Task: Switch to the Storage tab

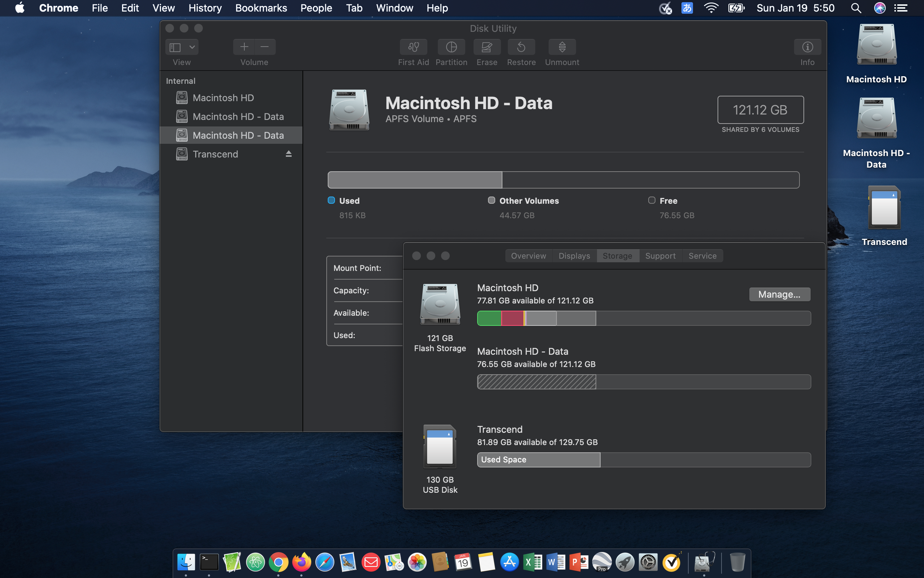Action: [618, 256]
